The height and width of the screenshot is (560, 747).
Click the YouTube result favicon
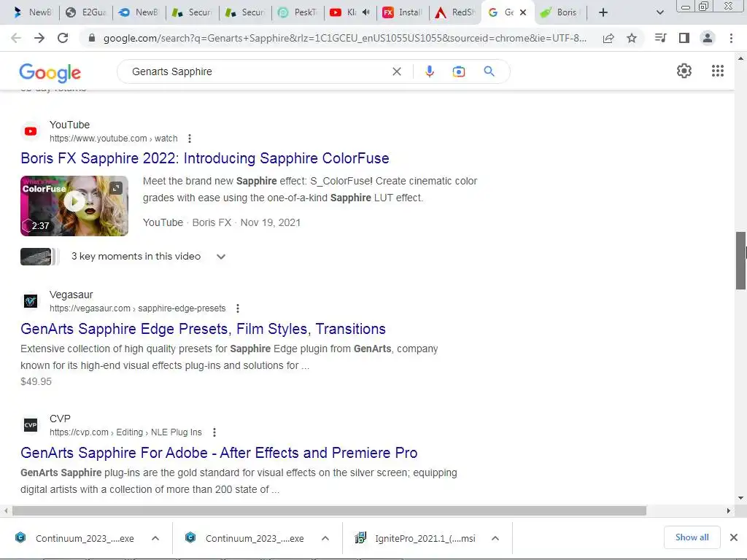[x=31, y=131]
